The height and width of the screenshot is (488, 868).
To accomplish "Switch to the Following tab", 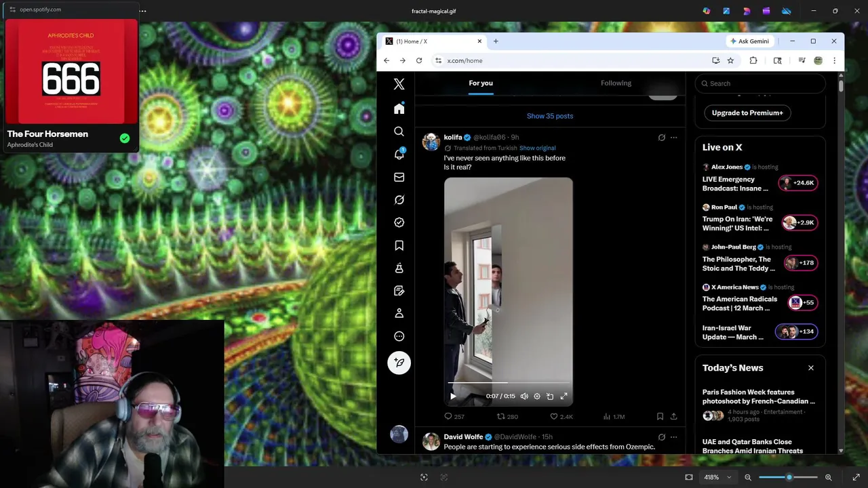I will (616, 83).
